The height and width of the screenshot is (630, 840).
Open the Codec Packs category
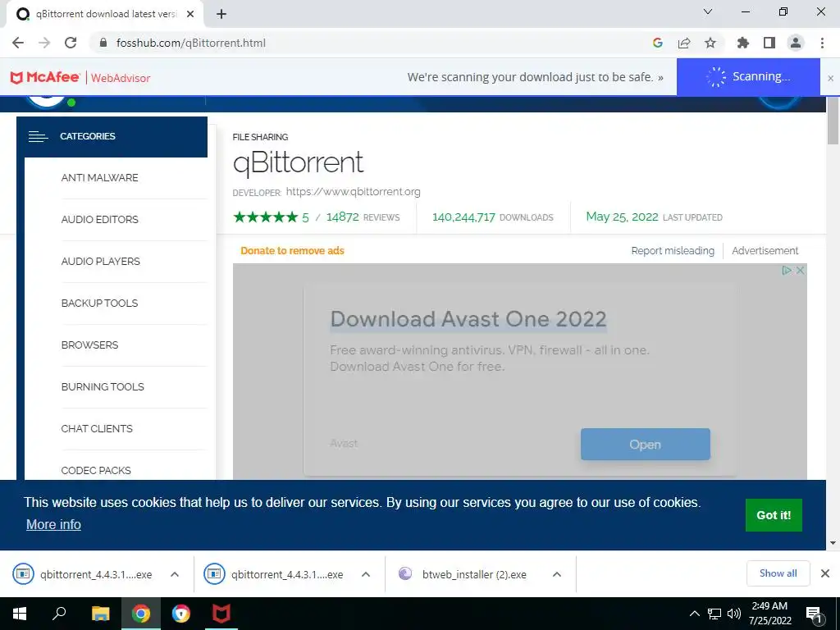96,470
